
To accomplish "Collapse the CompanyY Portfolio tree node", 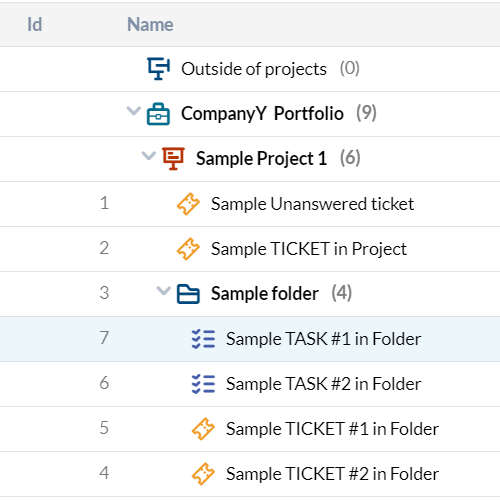I will (x=134, y=111).
